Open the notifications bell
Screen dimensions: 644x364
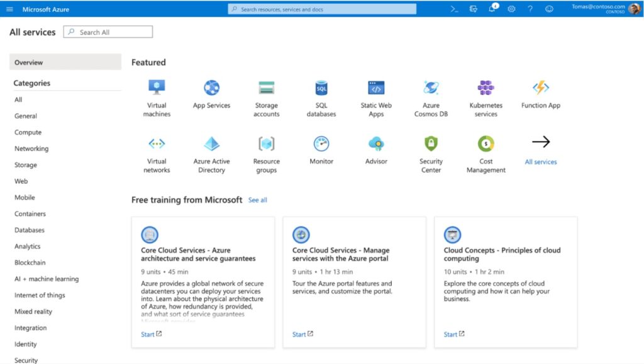pos(492,9)
